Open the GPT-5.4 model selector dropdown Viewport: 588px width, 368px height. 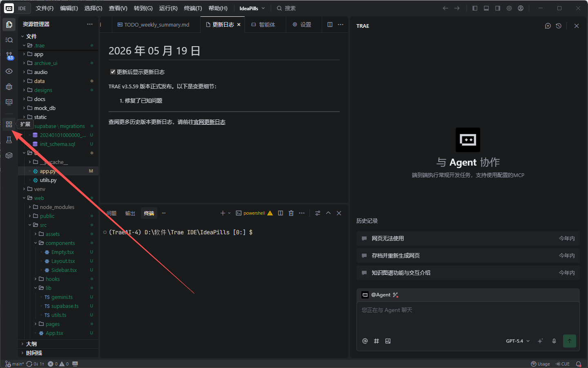tap(518, 341)
